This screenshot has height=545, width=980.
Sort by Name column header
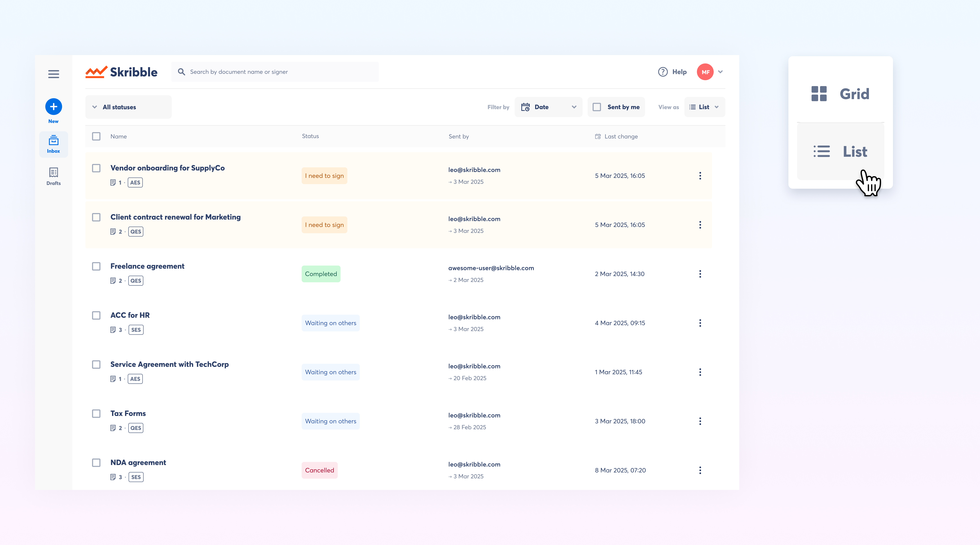click(119, 136)
